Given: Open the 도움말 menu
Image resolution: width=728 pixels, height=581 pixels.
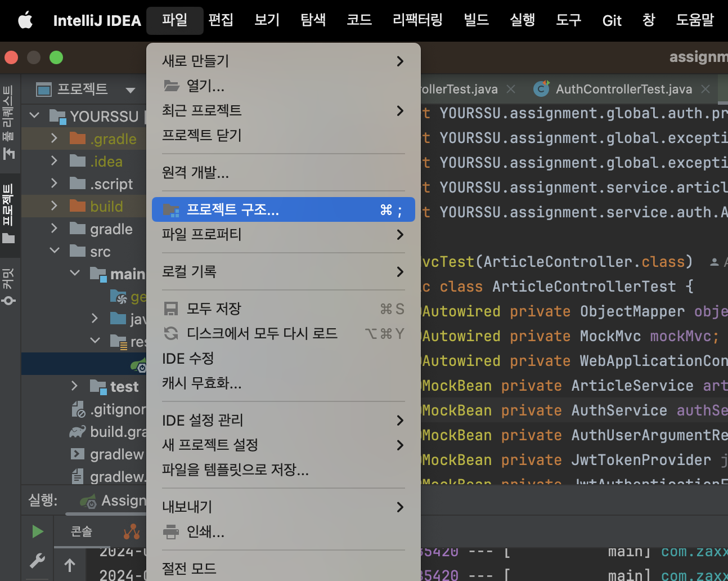Looking at the screenshot, I should coord(695,21).
